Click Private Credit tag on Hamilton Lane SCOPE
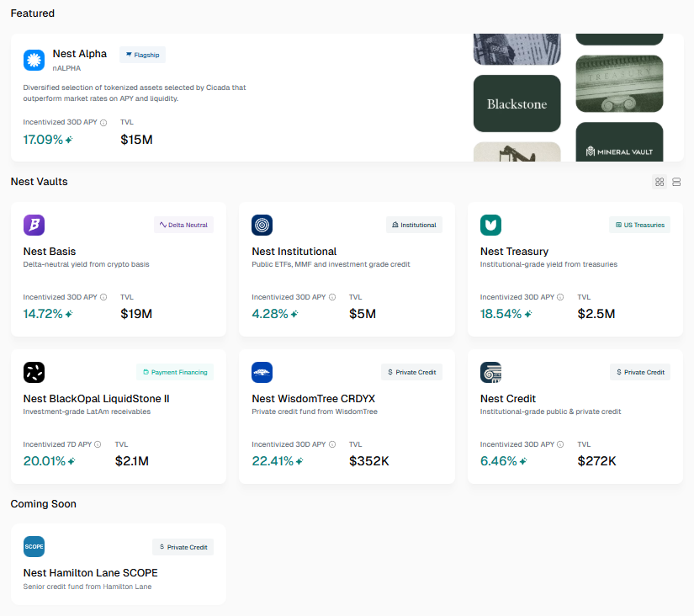694x616 pixels. (x=183, y=547)
